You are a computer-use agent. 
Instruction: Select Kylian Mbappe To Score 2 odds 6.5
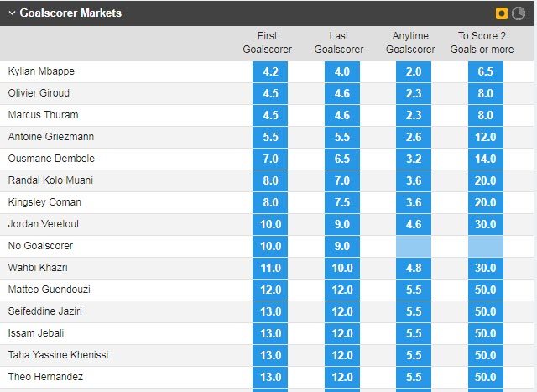click(x=486, y=71)
